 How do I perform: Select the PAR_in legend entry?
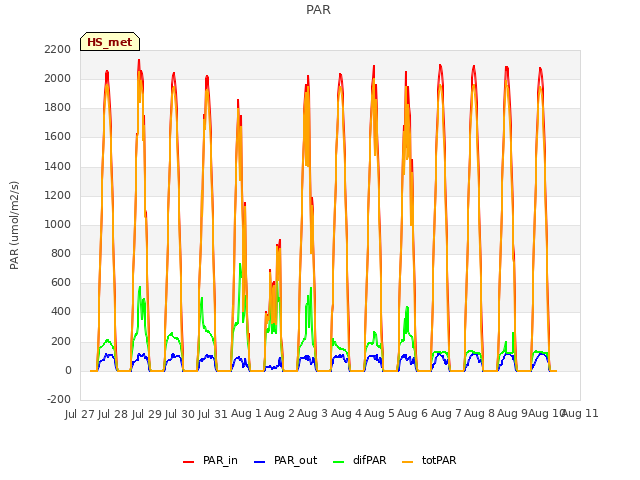click(210, 460)
